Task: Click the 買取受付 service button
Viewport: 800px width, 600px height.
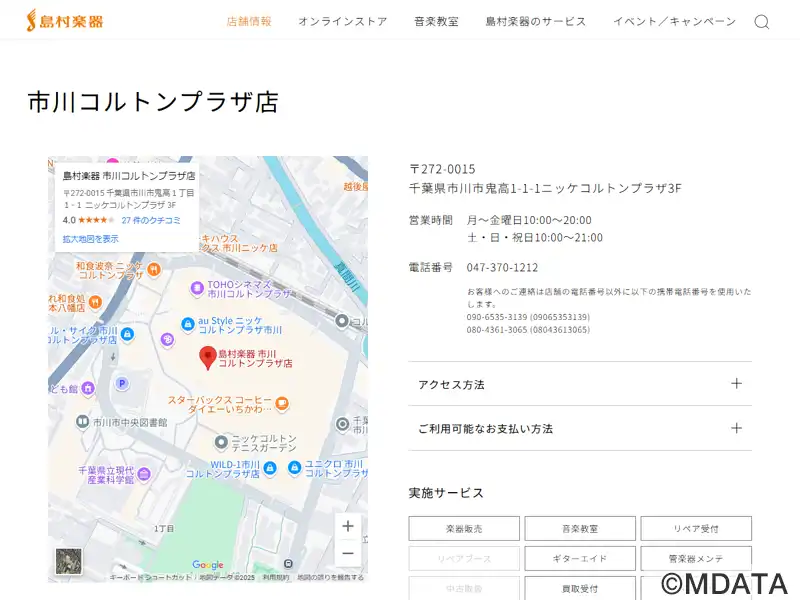Action: (580, 588)
